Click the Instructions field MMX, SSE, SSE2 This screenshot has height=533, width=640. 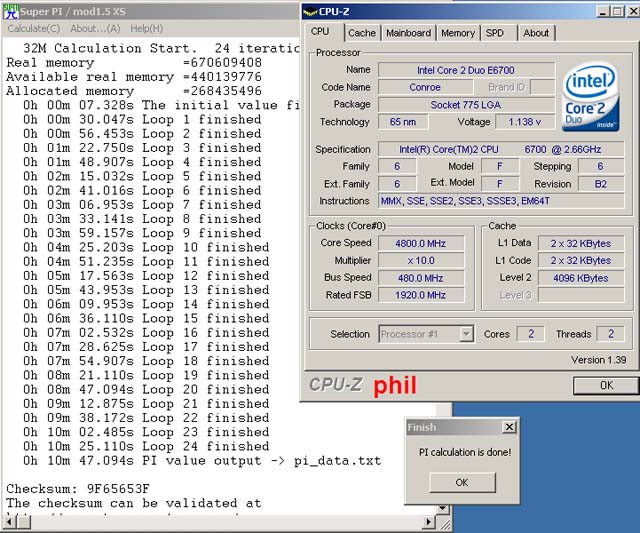[500, 201]
